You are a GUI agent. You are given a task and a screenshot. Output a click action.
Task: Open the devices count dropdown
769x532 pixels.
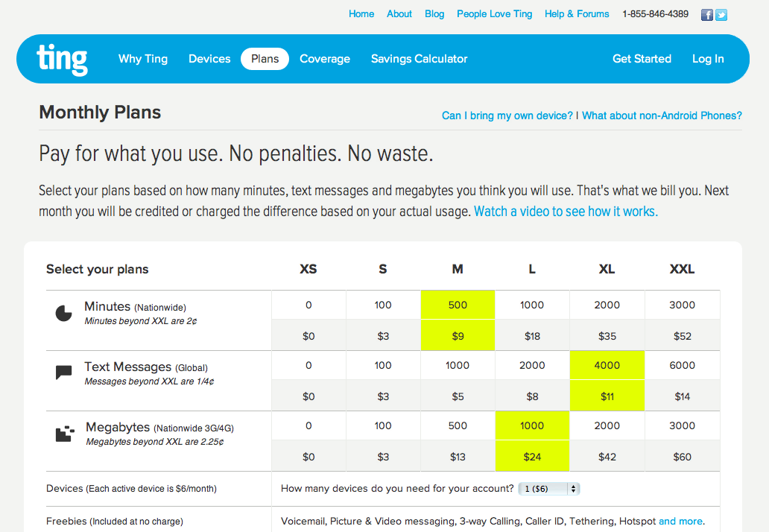[x=551, y=489]
